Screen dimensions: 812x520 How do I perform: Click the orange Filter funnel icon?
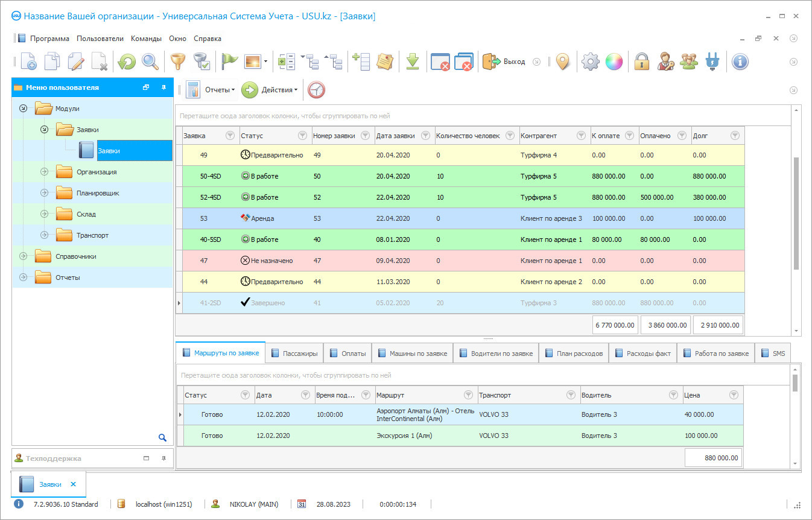pyautogui.click(x=177, y=62)
